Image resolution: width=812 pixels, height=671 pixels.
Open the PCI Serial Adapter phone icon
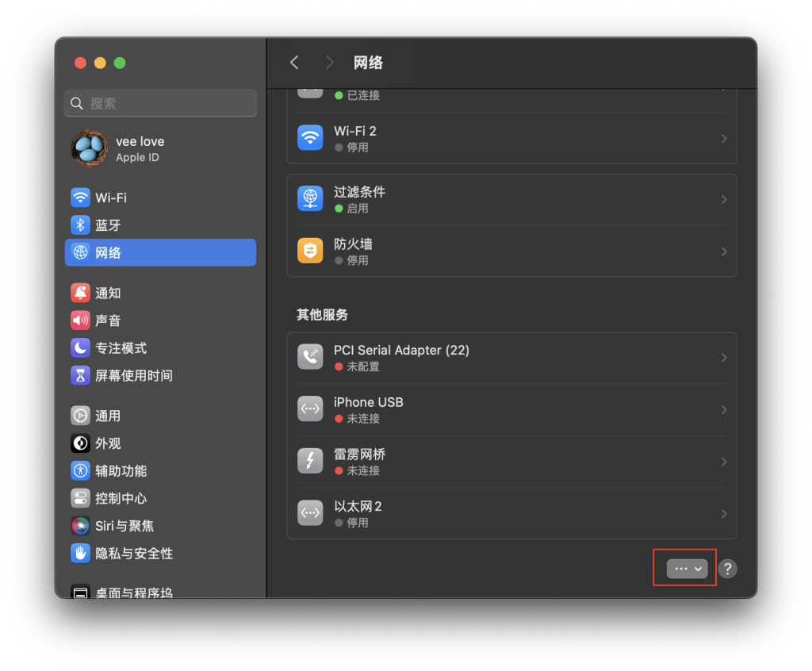pyautogui.click(x=309, y=356)
